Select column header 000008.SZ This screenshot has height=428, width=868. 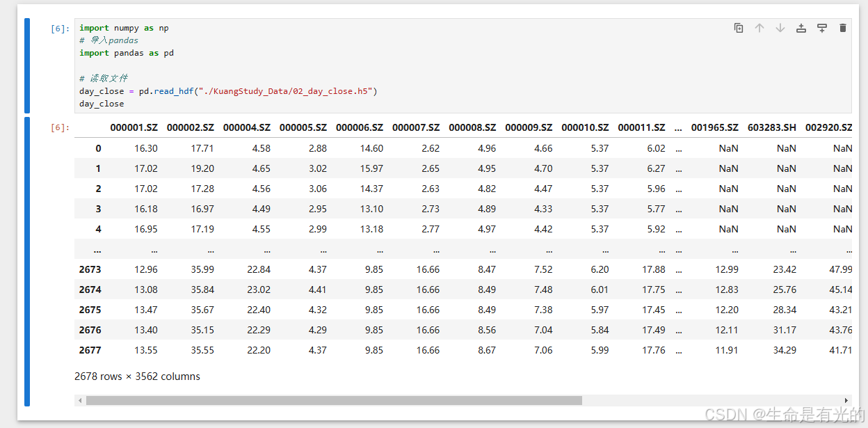(x=472, y=127)
